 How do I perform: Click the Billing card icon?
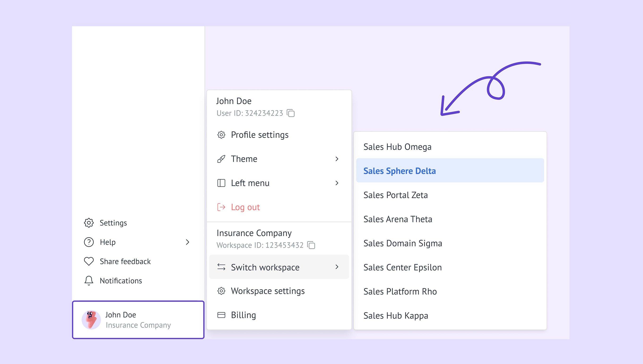221,315
